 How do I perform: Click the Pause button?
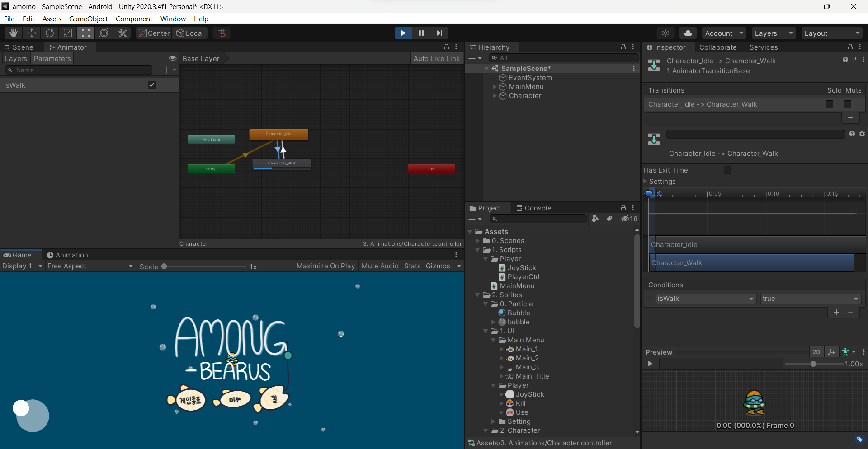(x=421, y=33)
